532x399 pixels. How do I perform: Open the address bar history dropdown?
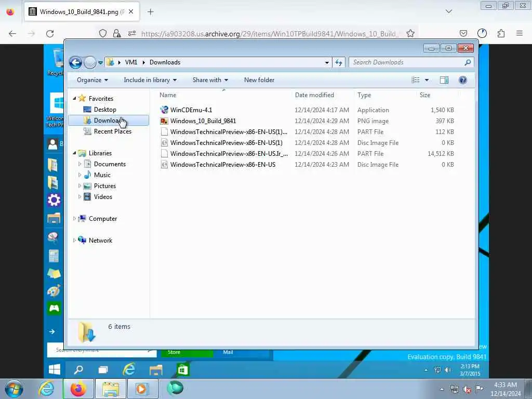pos(327,62)
